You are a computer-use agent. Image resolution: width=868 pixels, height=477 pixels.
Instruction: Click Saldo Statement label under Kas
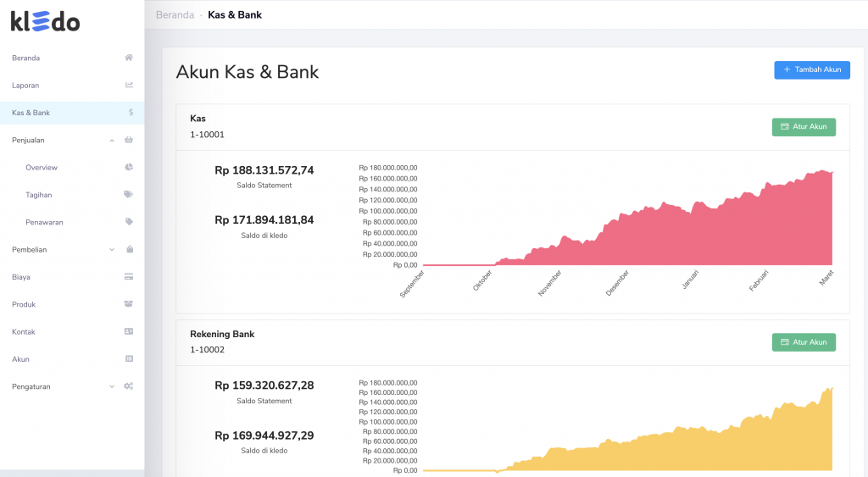(x=264, y=186)
